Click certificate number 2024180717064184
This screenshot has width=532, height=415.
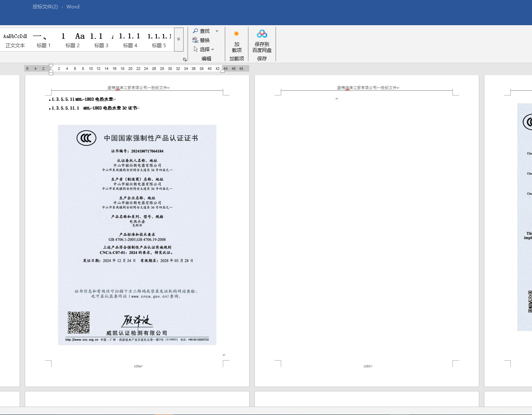[147, 151]
